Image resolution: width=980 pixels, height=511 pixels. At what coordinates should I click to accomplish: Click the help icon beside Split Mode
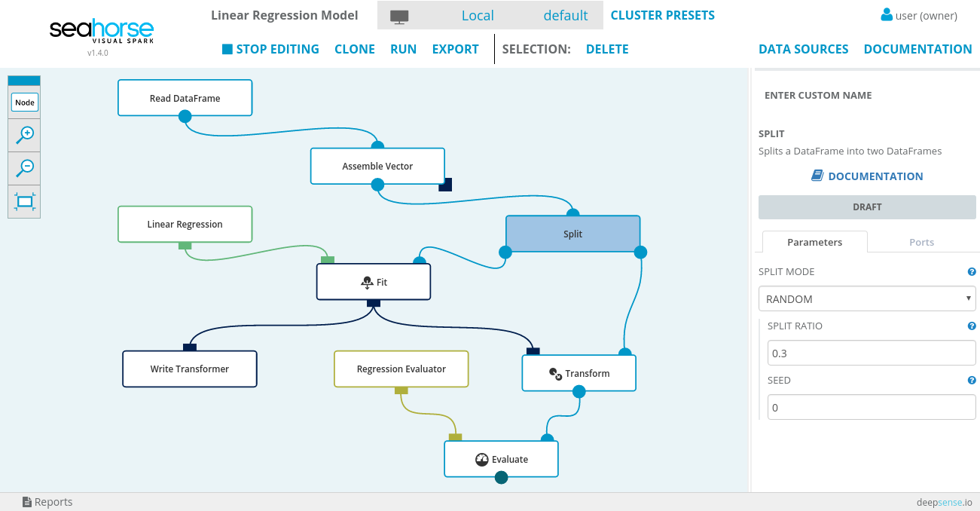pos(971,272)
